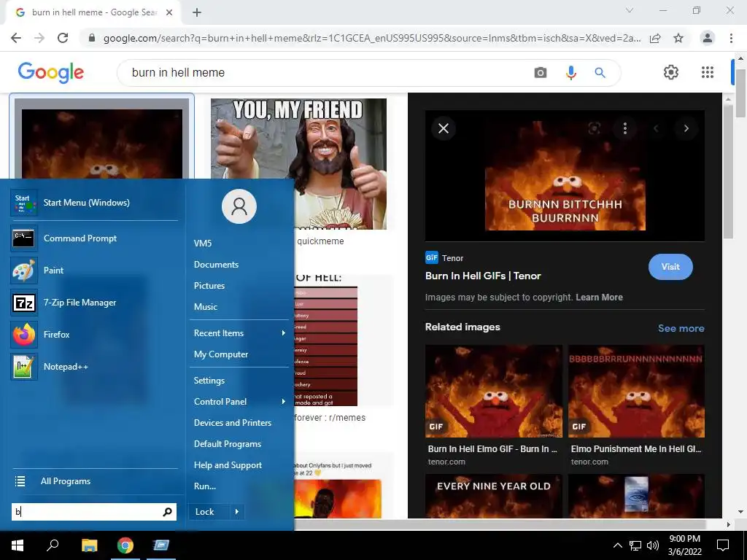Viewport: 747px width, 560px height.
Task: Show hidden system tray icons
Action: (x=617, y=545)
